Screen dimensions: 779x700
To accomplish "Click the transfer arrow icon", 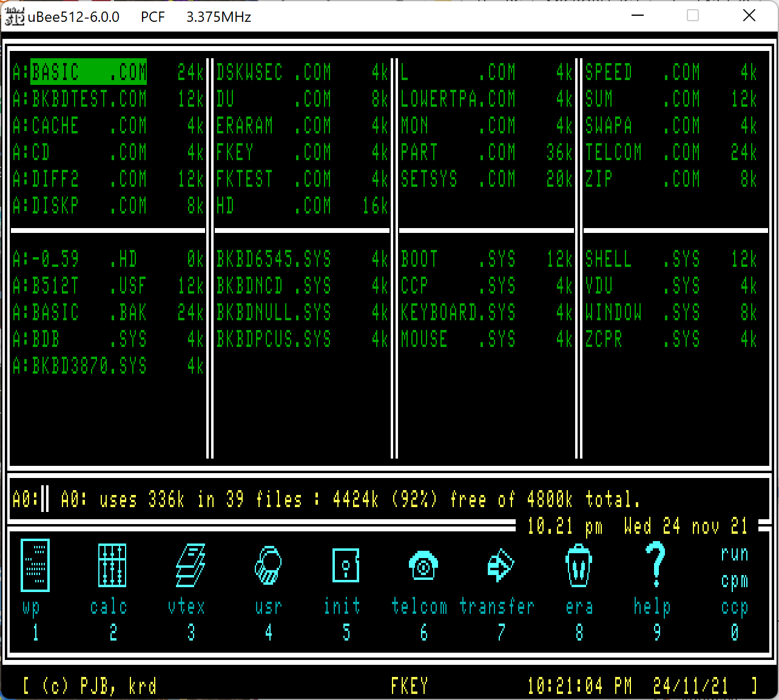I will coord(501,565).
